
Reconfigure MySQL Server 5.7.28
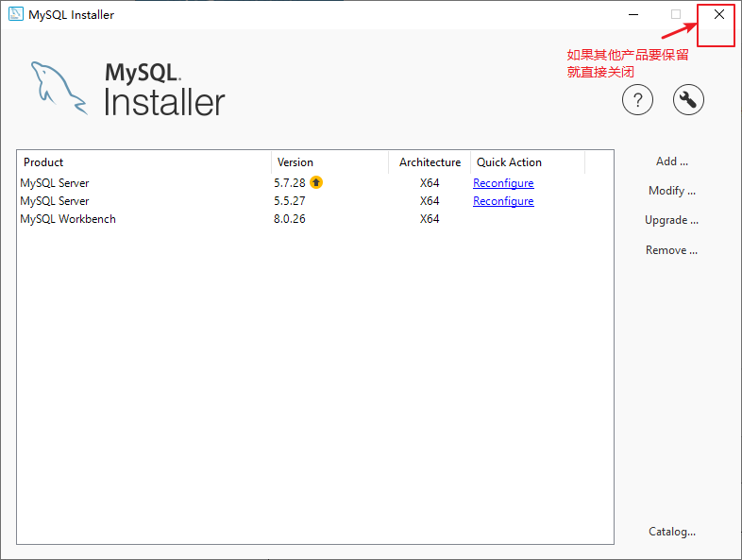point(503,183)
